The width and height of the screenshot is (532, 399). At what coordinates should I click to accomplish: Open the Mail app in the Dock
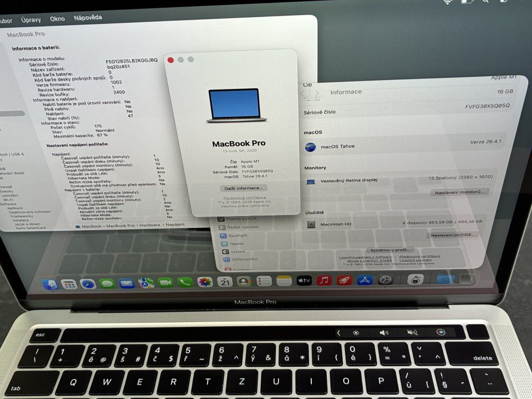pyautogui.click(x=127, y=283)
